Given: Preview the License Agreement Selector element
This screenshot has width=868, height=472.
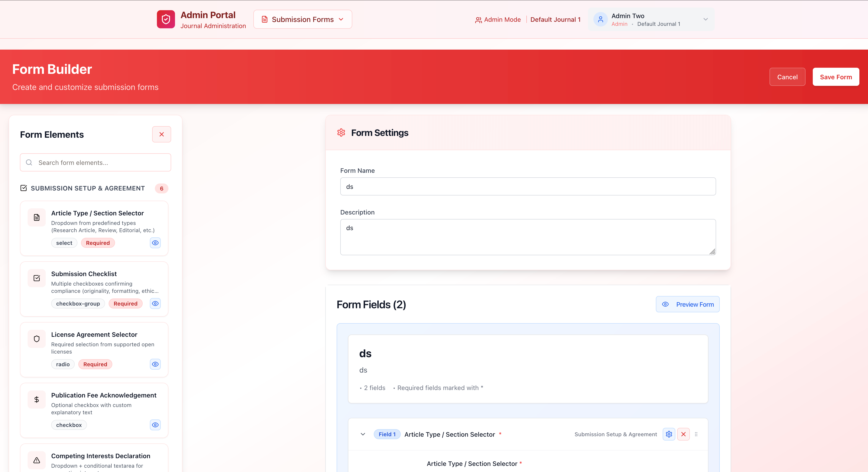Looking at the screenshot, I should (155, 364).
